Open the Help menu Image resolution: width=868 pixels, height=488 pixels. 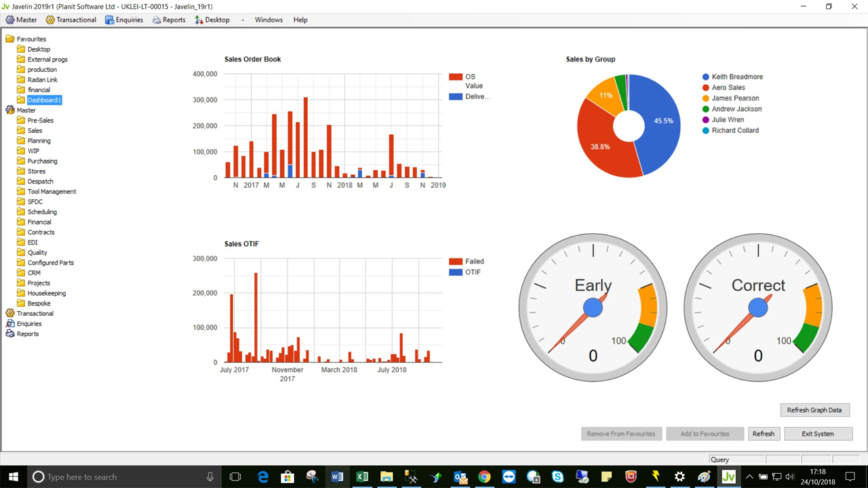[300, 20]
